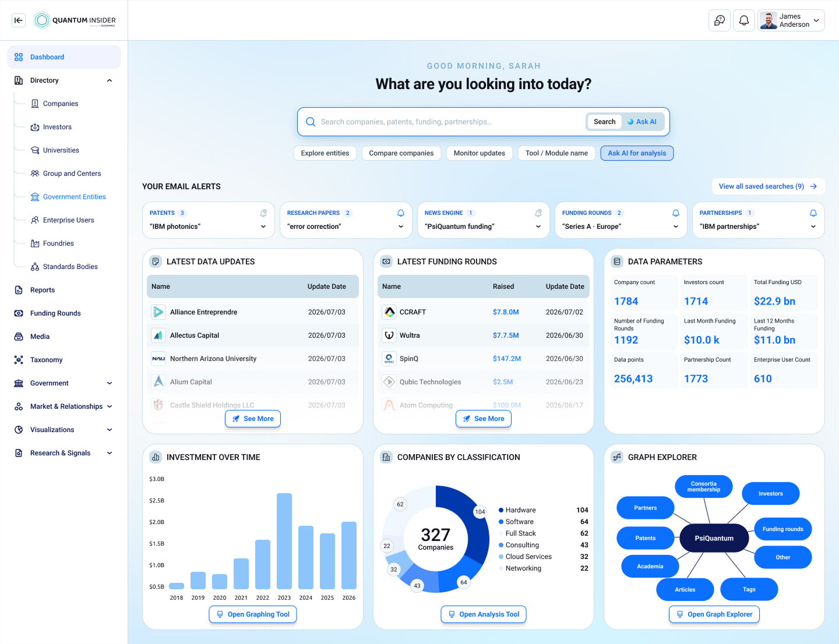Click the Media icon in sidebar
839x644 pixels.
point(19,337)
